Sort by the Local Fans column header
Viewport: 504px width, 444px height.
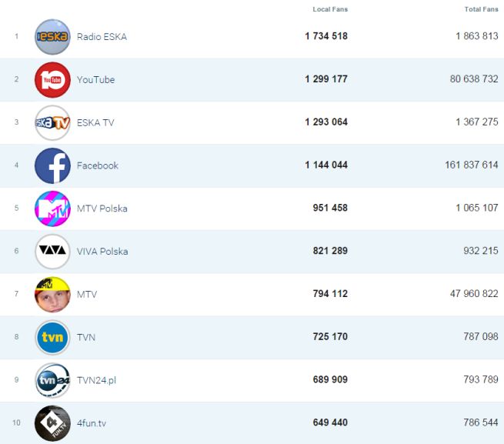[330, 9]
